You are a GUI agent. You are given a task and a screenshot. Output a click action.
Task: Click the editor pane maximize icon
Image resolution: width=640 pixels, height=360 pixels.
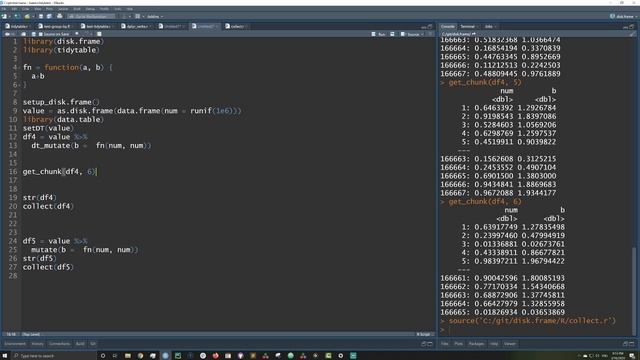429,27
